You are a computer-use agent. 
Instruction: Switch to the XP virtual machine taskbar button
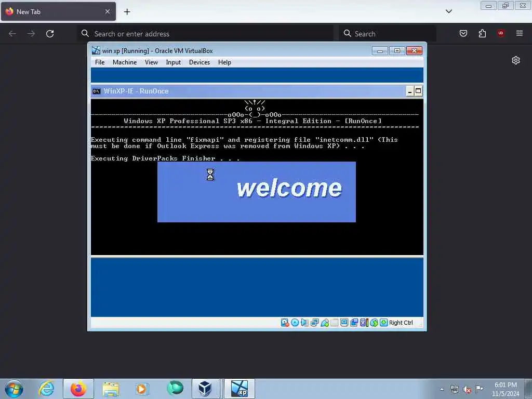point(240,389)
